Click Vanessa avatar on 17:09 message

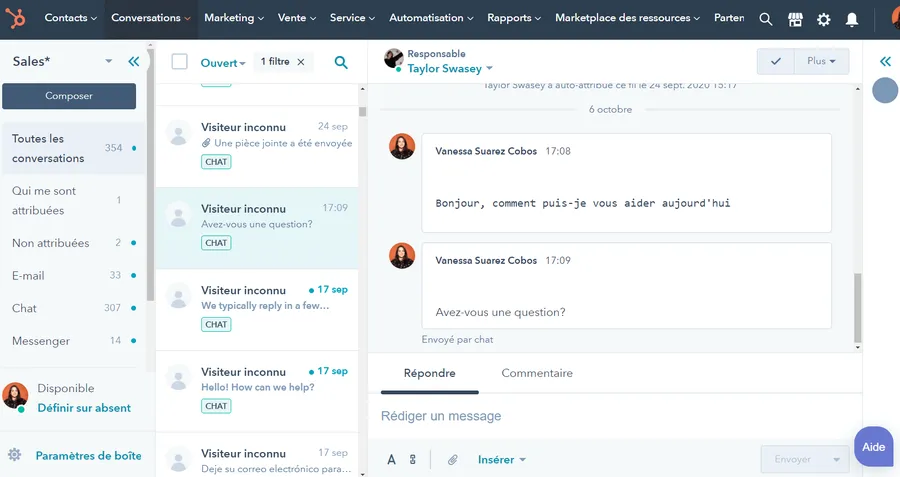click(402, 255)
